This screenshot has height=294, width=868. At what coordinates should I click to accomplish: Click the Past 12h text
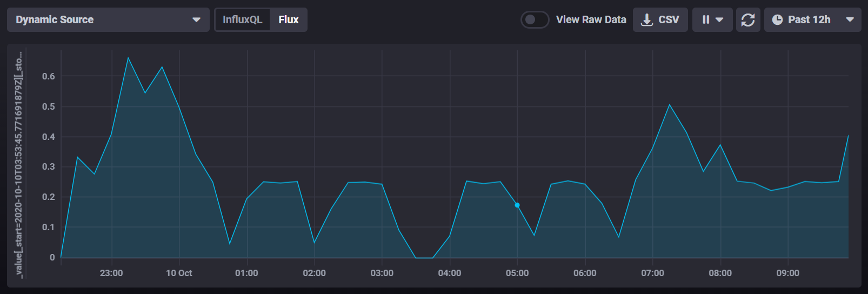[809, 20]
